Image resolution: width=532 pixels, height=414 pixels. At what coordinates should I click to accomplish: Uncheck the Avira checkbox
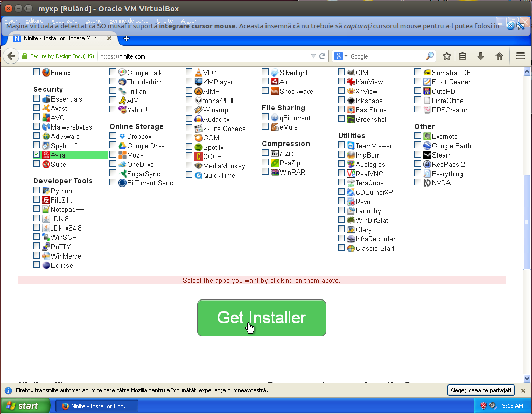pyautogui.click(x=37, y=154)
